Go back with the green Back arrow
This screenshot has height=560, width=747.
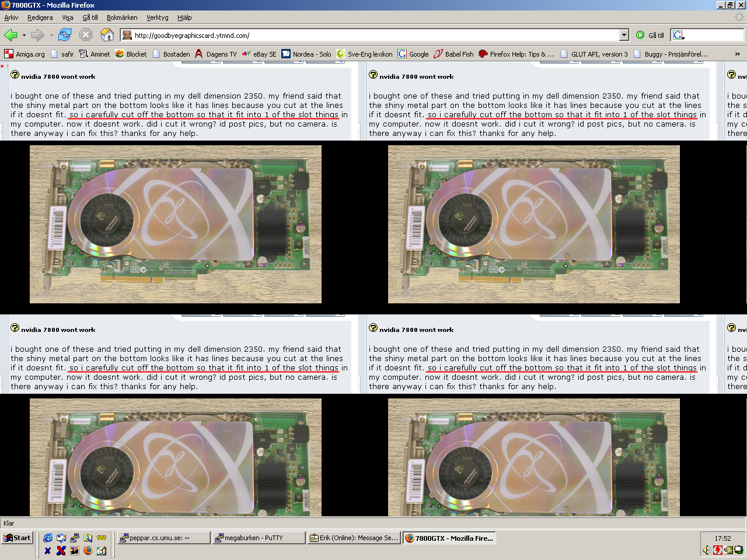(x=11, y=35)
